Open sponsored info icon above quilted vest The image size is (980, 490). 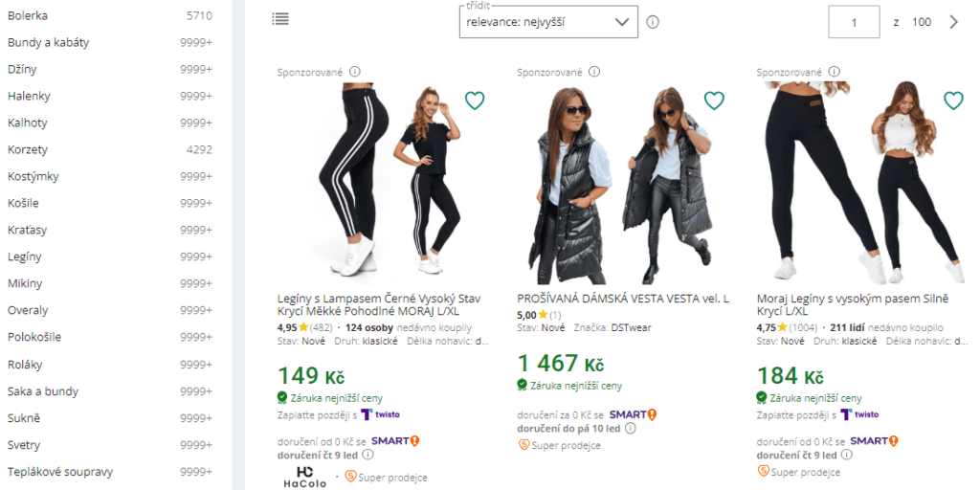[x=594, y=72]
